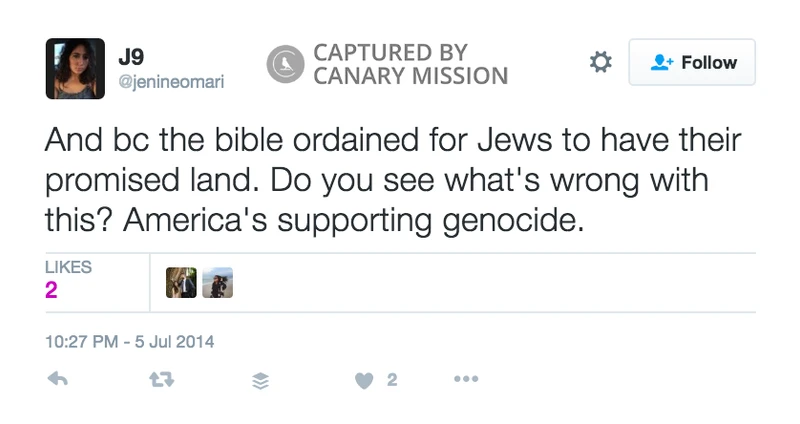Click the like count beside the heart
The width and height of the screenshot is (800, 424).
pyautogui.click(x=392, y=380)
